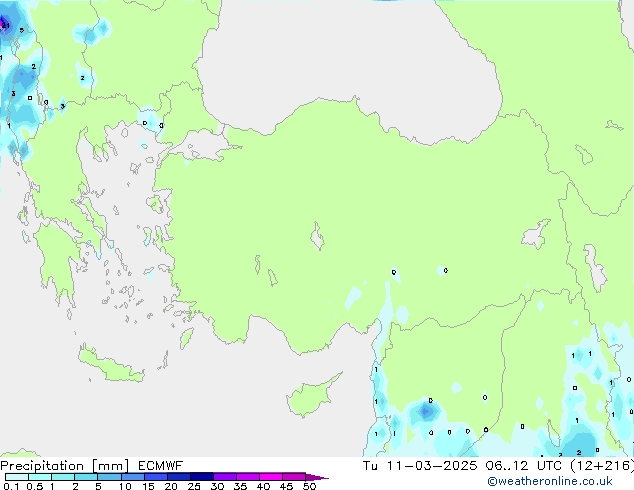This screenshot has height=490, width=634.
Task: Click the "ECMWF" model label
Action: tap(161, 466)
